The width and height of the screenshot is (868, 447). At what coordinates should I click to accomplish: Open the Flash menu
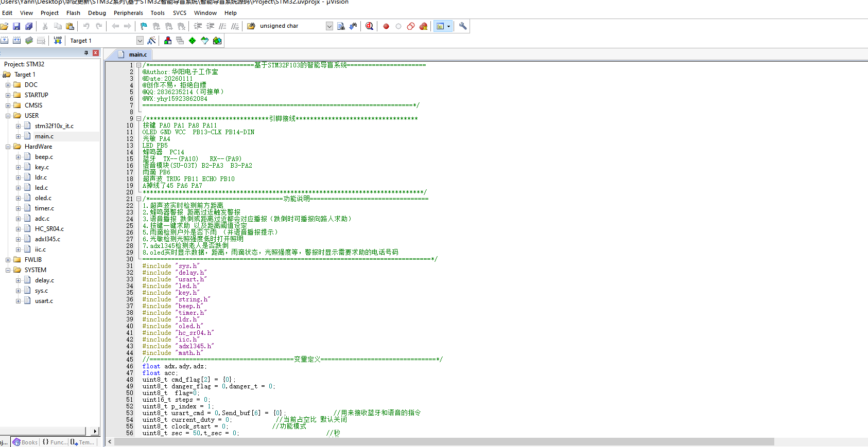(73, 13)
